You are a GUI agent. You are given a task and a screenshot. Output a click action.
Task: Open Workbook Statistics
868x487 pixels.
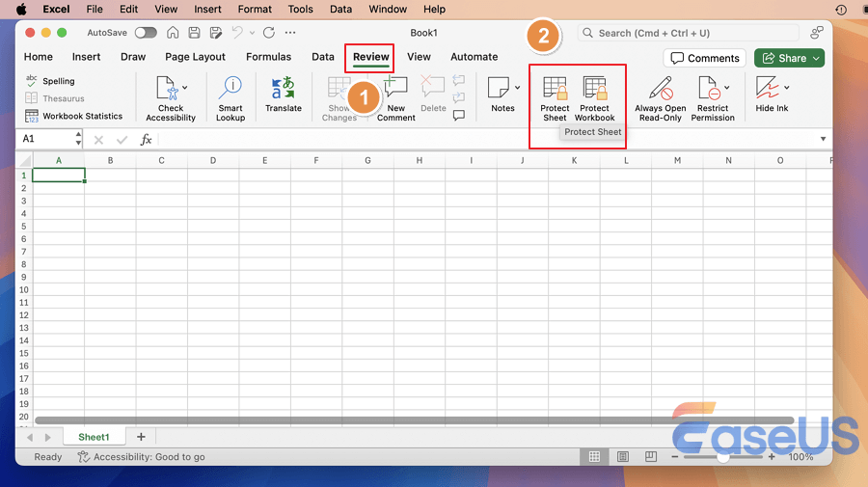[x=75, y=116]
